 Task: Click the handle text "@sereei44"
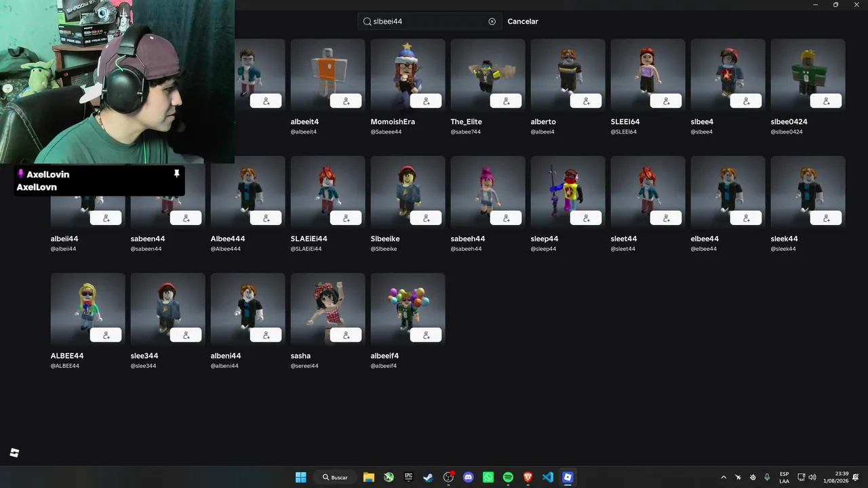(304, 366)
